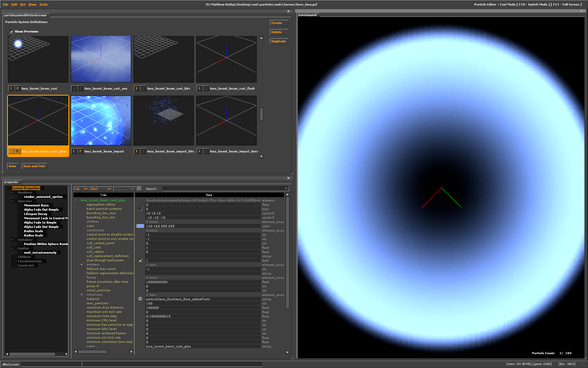Click the '1' badge beside luna_lucent_beam_impact
Image resolution: width=588 pixels, height=368 pixels.
click(x=74, y=151)
